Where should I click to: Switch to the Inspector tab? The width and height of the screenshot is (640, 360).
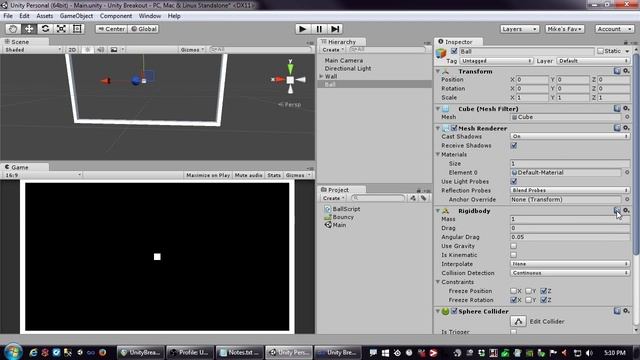pyautogui.click(x=458, y=42)
